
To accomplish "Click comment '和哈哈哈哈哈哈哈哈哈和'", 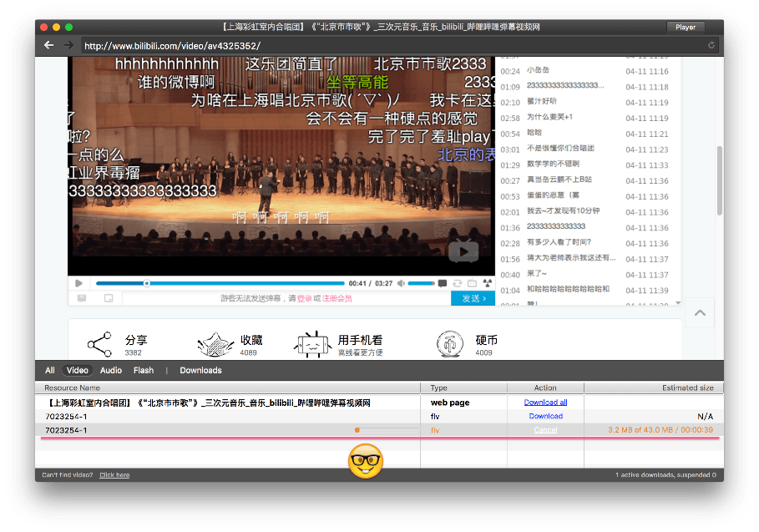I will coord(568,289).
